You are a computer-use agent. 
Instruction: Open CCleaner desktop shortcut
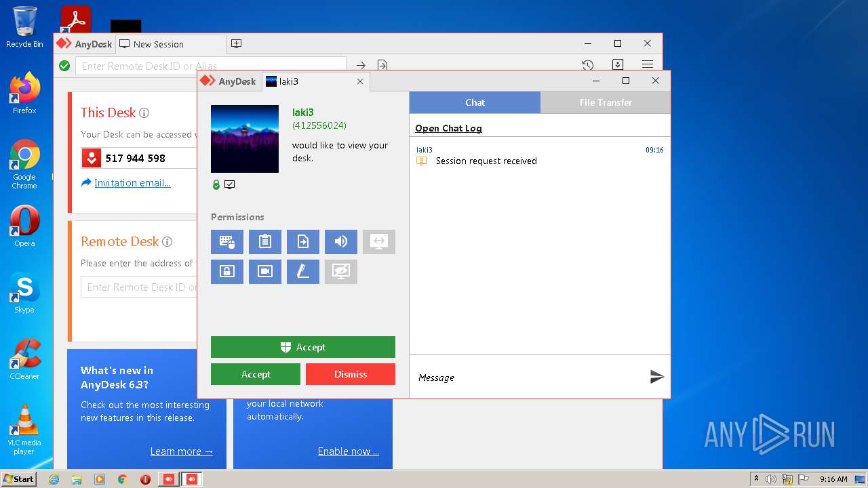(24, 359)
